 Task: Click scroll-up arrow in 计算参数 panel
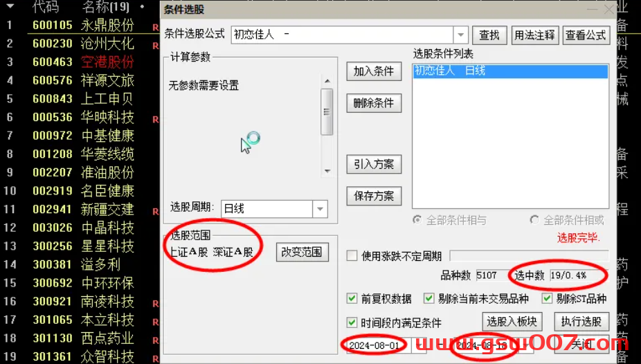point(327,81)
